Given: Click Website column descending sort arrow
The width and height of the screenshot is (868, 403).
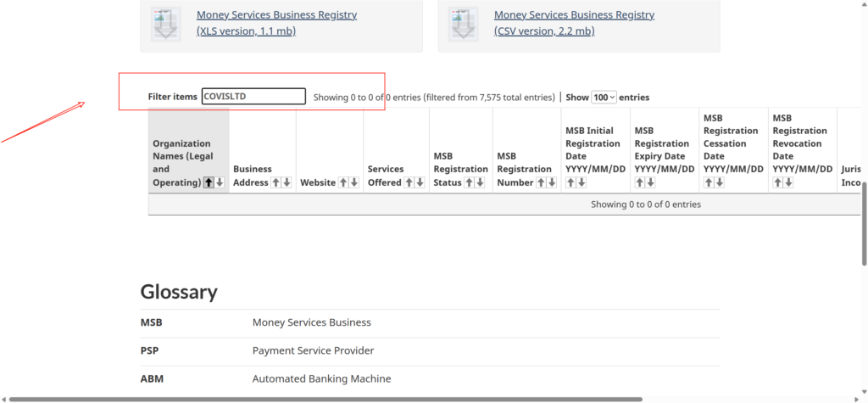Looking at the screenshot, I should click(353, 182).
